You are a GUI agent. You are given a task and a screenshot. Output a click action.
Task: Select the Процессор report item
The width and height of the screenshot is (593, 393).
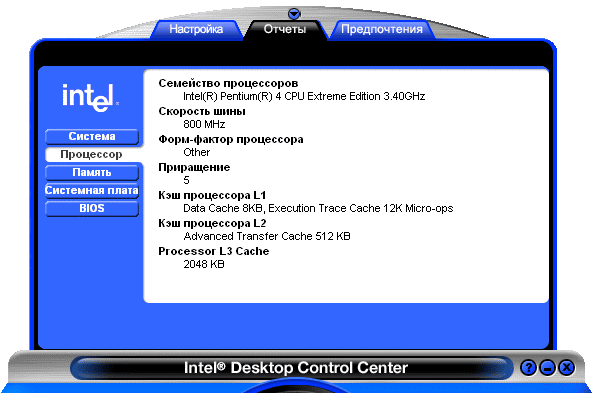92,154
